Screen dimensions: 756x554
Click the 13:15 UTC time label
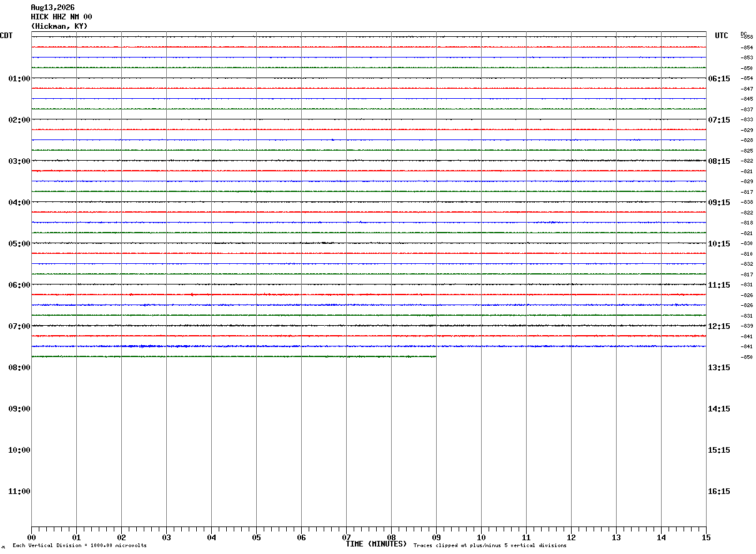(x=719, y=368)
